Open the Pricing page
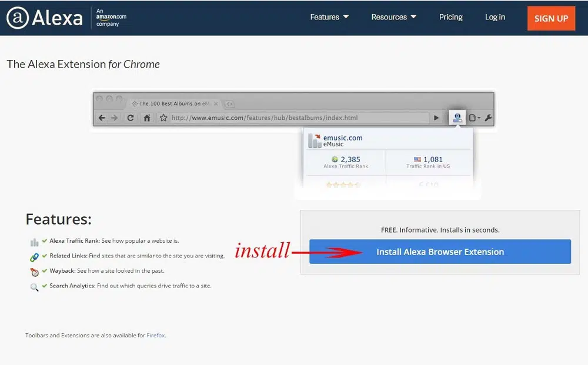The height and width of the screenshot is (365, 588). [450, 17]
